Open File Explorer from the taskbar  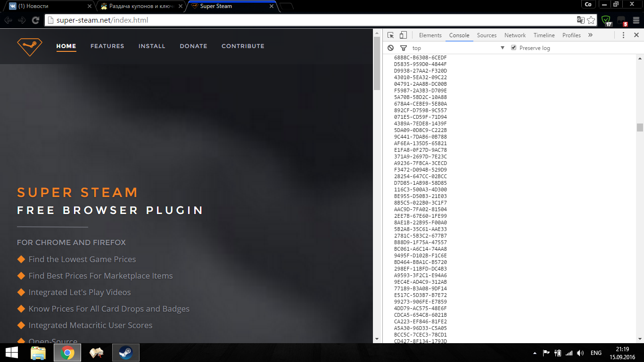38,353
